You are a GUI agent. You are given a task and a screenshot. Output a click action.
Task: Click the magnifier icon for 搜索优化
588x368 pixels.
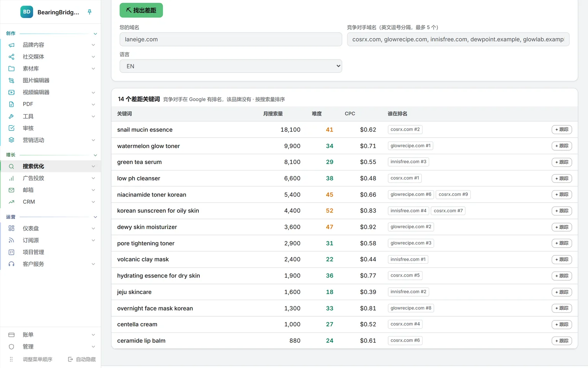[x=11, y=166]
